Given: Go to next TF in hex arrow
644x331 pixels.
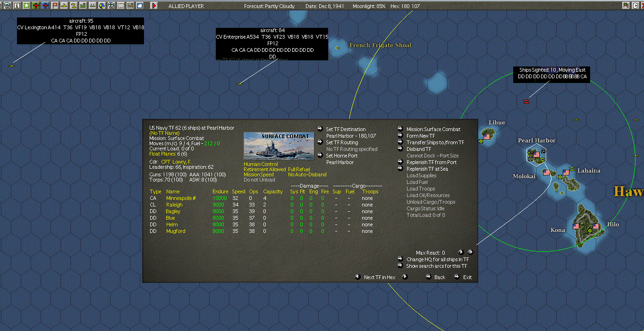Looking at the screenshot, I should coord(405,277).
